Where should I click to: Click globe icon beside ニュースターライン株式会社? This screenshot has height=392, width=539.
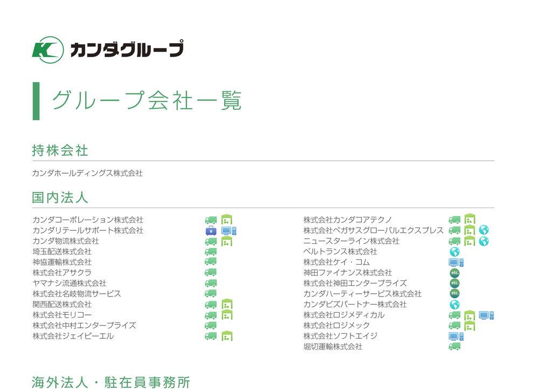(484, 242)
